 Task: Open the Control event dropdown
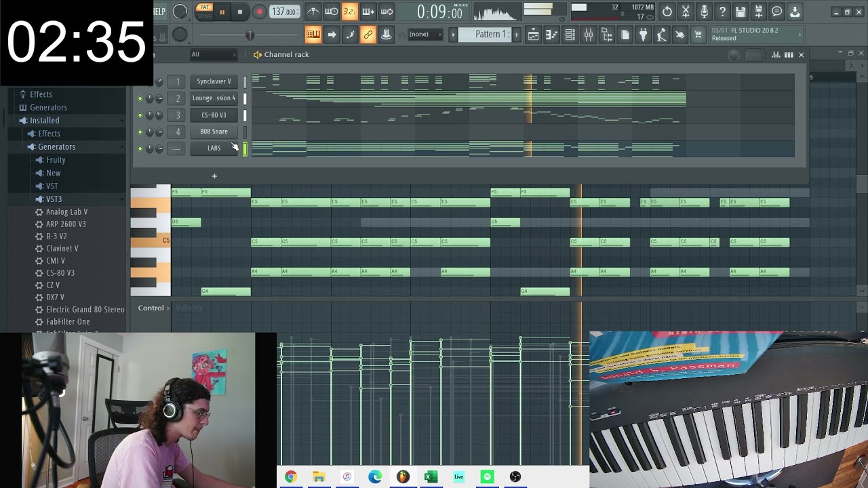[x=154, y=308]
